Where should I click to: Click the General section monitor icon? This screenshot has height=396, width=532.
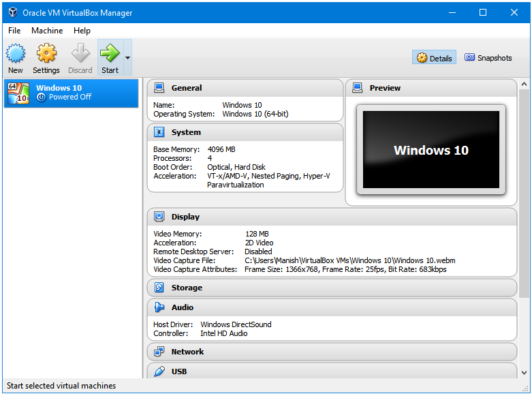(x=159, y=88)
